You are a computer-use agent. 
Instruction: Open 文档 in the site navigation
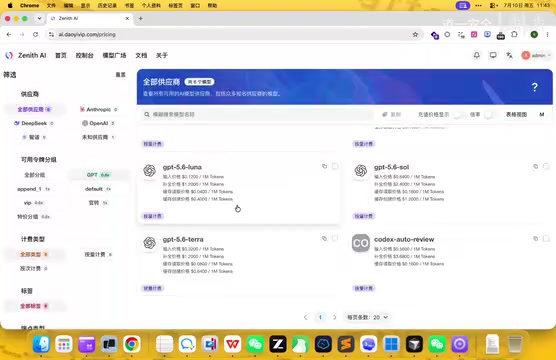pos(141,55)
